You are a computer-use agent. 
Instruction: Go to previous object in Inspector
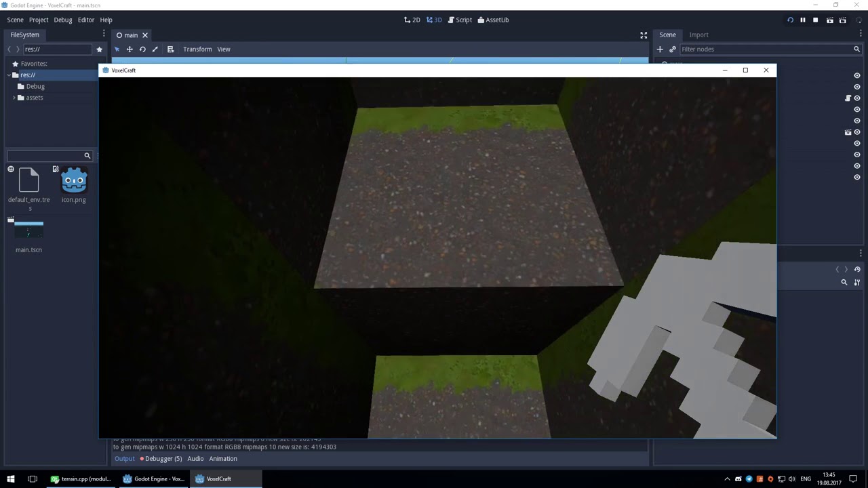point(837,269)
